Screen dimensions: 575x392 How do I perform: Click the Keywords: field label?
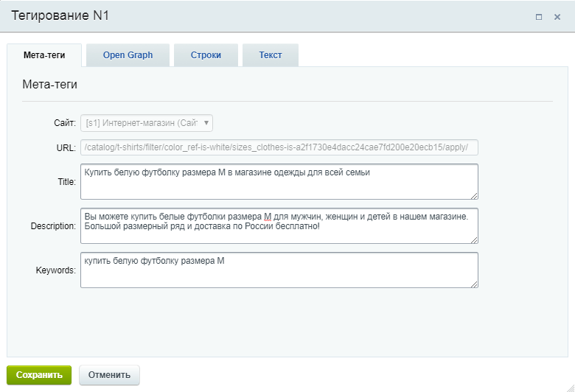[x=55, y=270]
